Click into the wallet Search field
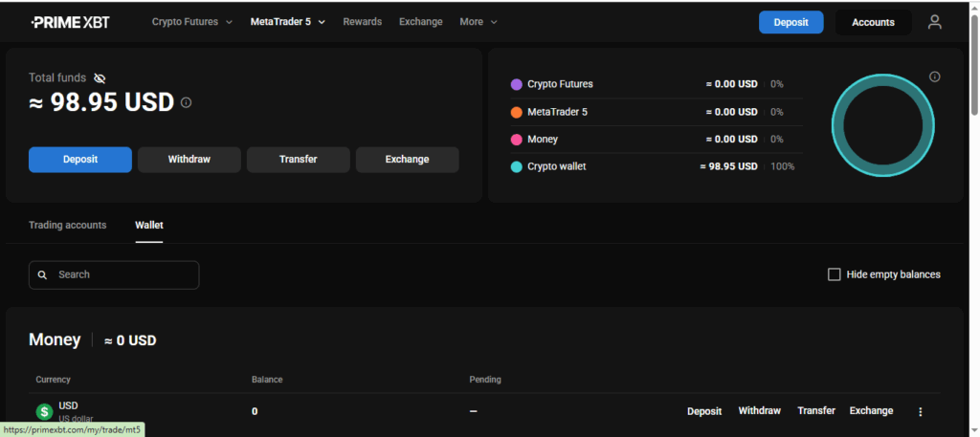Viewport: 980px width, 437px height. [x=124, y=275]
